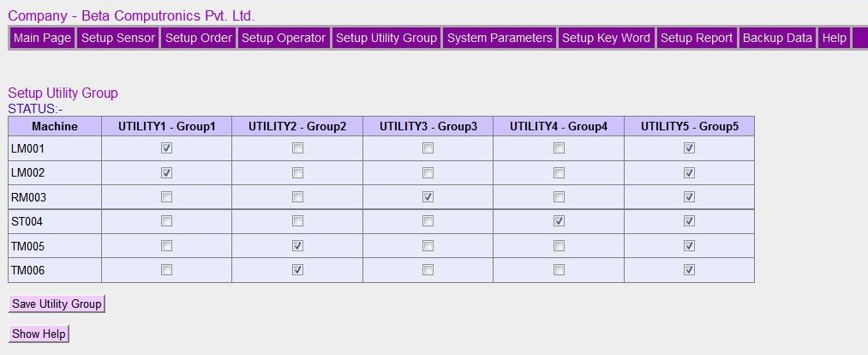868x355 pixels.
Task: Click Backup Data menu item
Action: coord(777,38)
